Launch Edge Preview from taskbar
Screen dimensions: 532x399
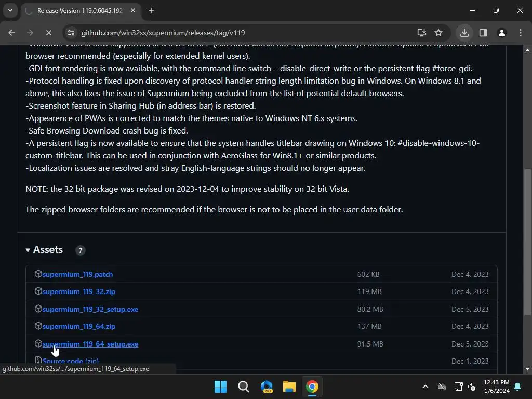267,387
